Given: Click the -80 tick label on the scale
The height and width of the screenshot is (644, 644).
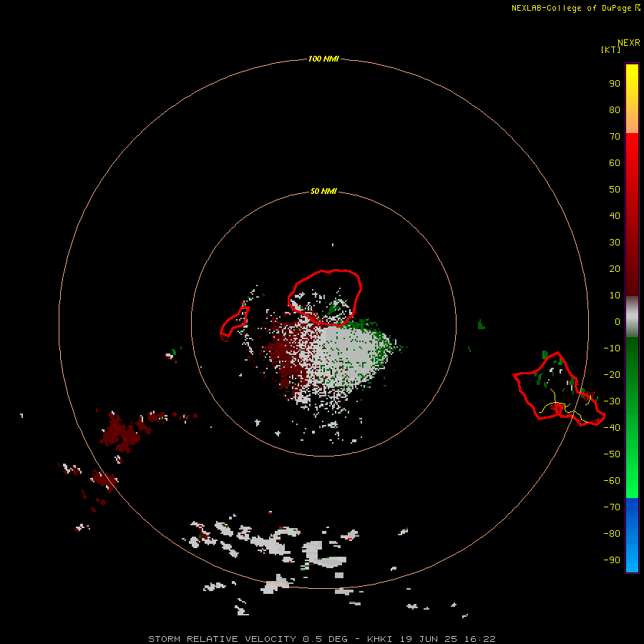Looking at the screenshot, I should (x=612, y=534).
